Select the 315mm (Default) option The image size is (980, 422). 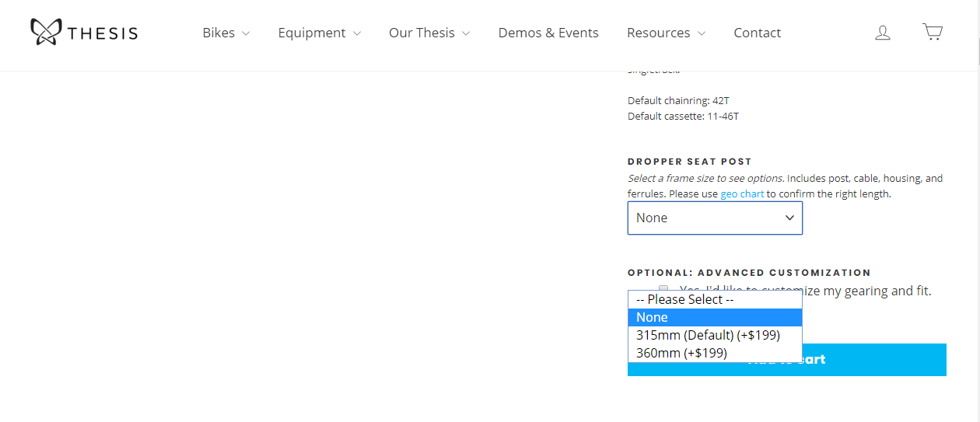coord(715,335)
